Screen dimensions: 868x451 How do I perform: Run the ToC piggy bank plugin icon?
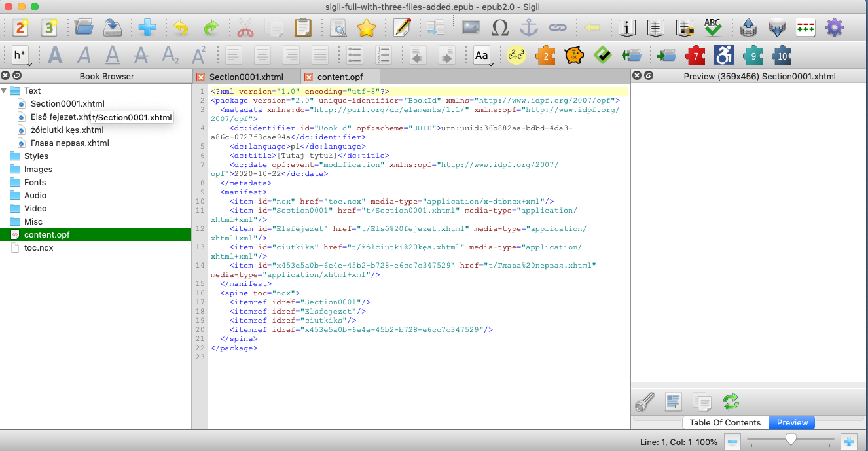tap(574, 56)
